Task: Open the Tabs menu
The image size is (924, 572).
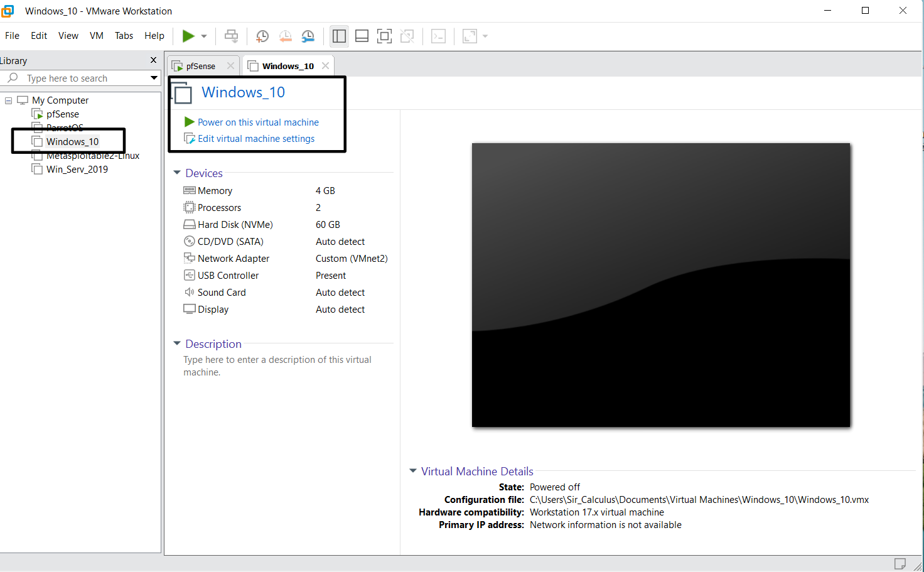Action: [124, 36]
